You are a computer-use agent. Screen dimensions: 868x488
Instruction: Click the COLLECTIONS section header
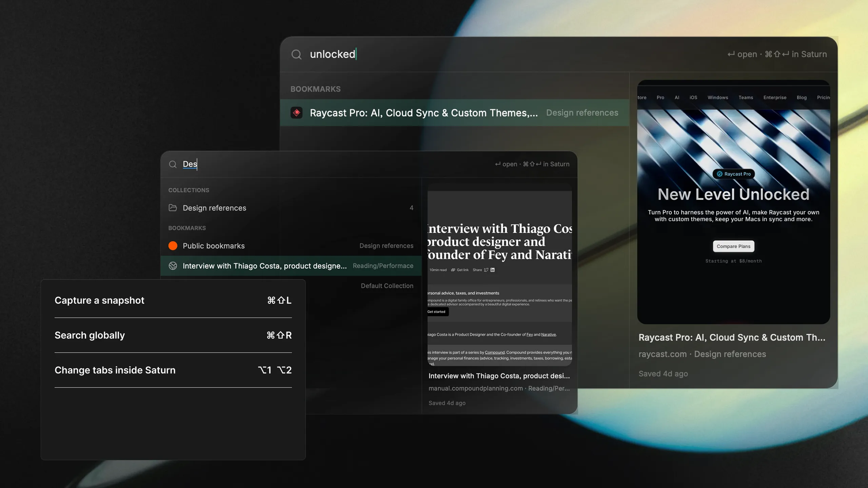tap(189, 190)
